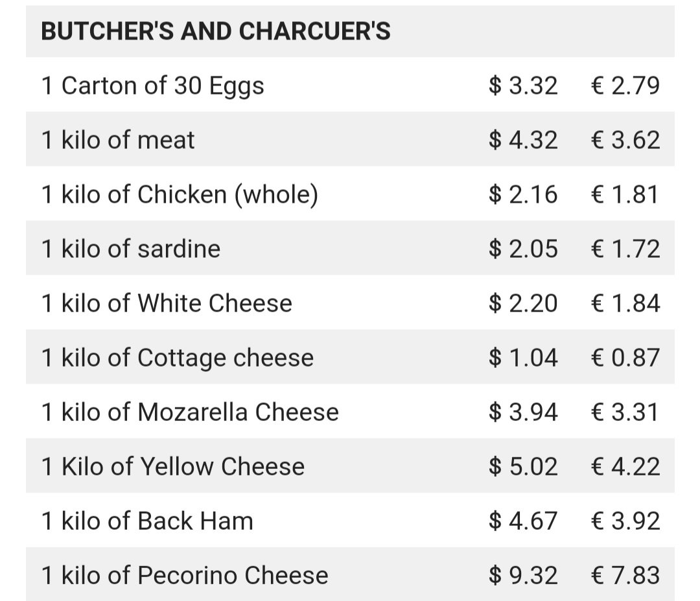Click the € 3.31 mozarella price
The width and height of the screenshot is (700, 601).
[625, 412]
